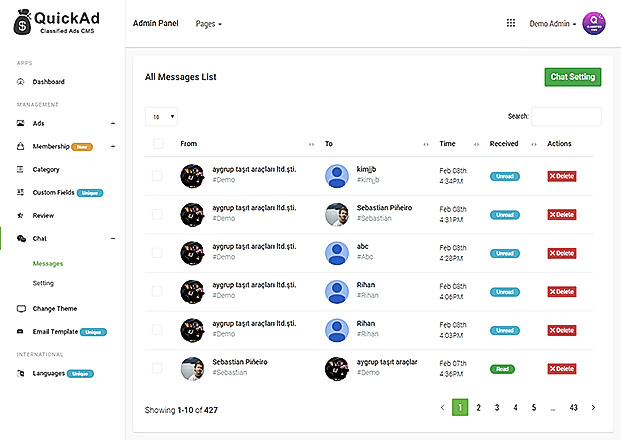Screen dimensions: 621x440
Task: Click the green Chat Setting button
Action: 573,77
